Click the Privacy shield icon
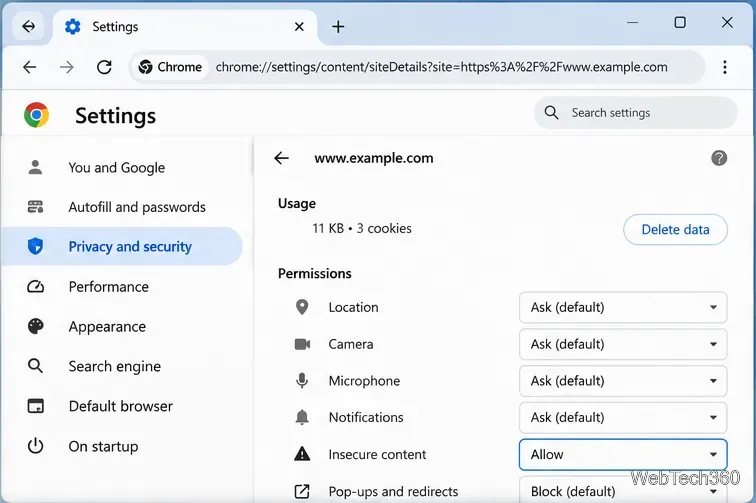Screen dimensions: 756x503 tap(35, 246)
